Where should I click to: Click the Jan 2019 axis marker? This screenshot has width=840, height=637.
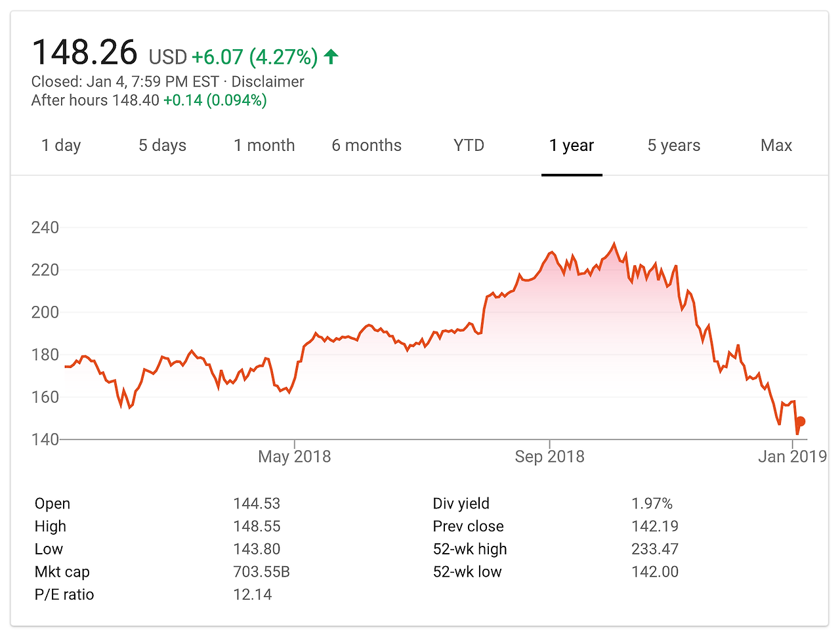[793, 457]
